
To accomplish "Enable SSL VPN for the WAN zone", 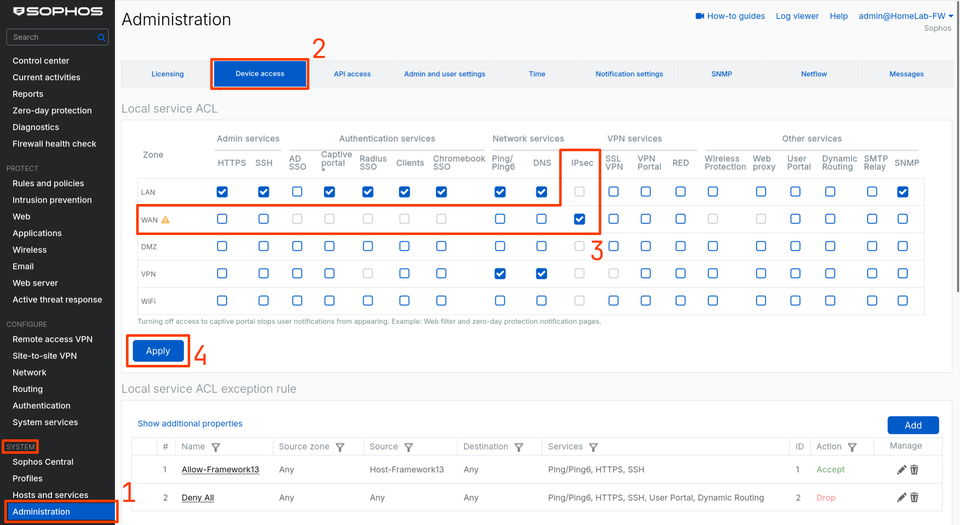I will [x=613, y=218].
